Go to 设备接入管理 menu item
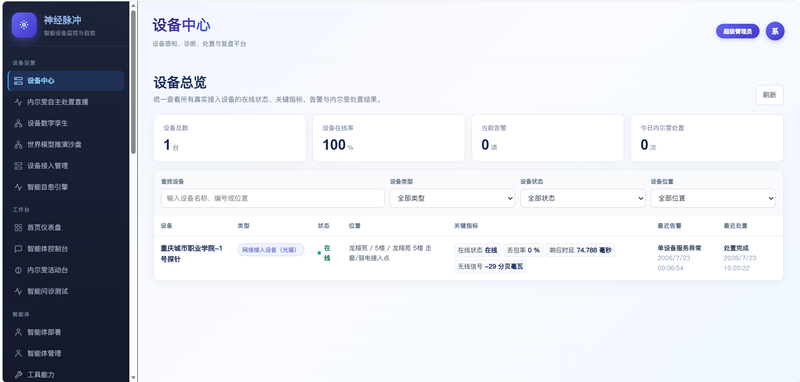 [66, 166]
